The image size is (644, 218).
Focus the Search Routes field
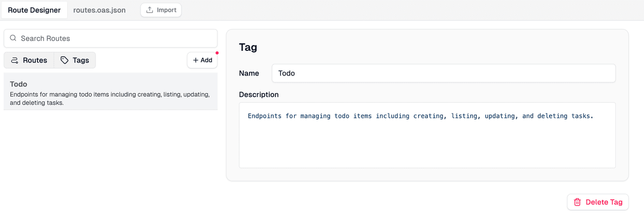pyautogui.click(x=111, y=39)
